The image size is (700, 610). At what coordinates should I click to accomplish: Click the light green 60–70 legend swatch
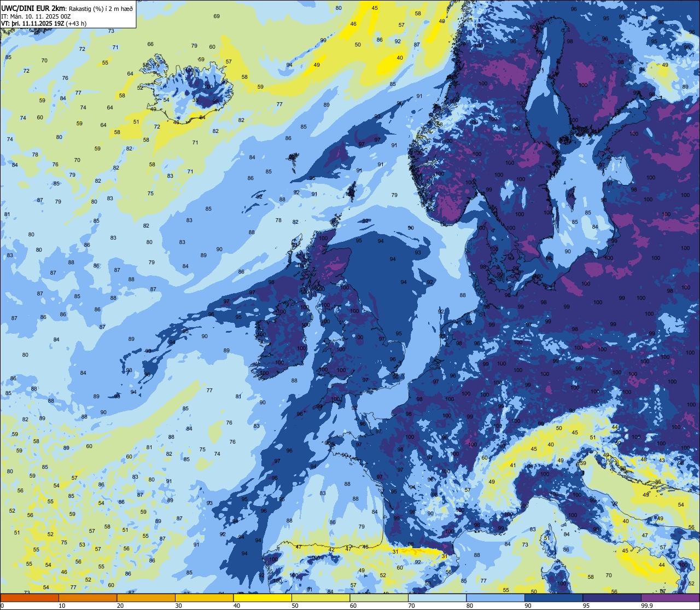(379, 598)
